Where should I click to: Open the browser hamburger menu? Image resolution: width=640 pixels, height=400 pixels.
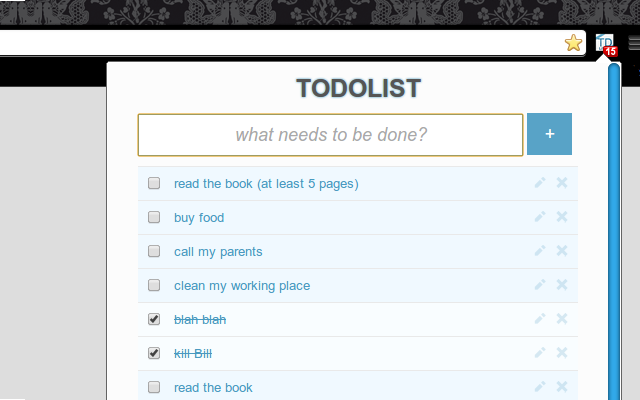click(x=634, y=42)
